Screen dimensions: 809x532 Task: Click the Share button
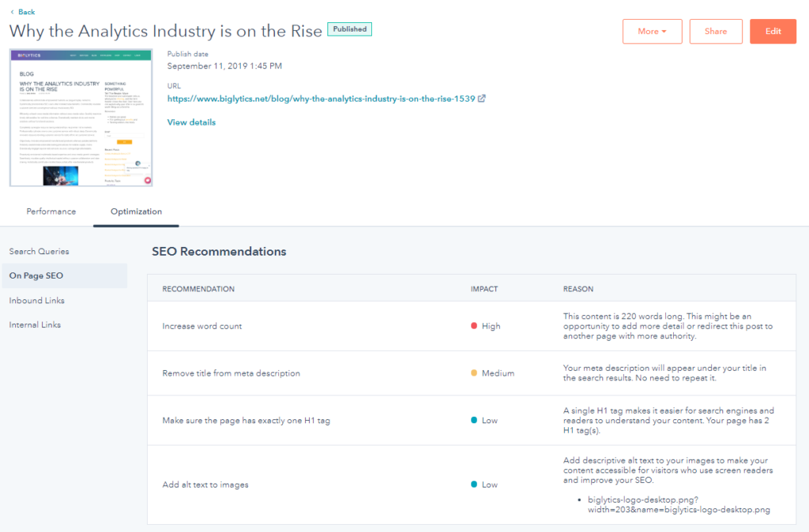pos(716,32)
